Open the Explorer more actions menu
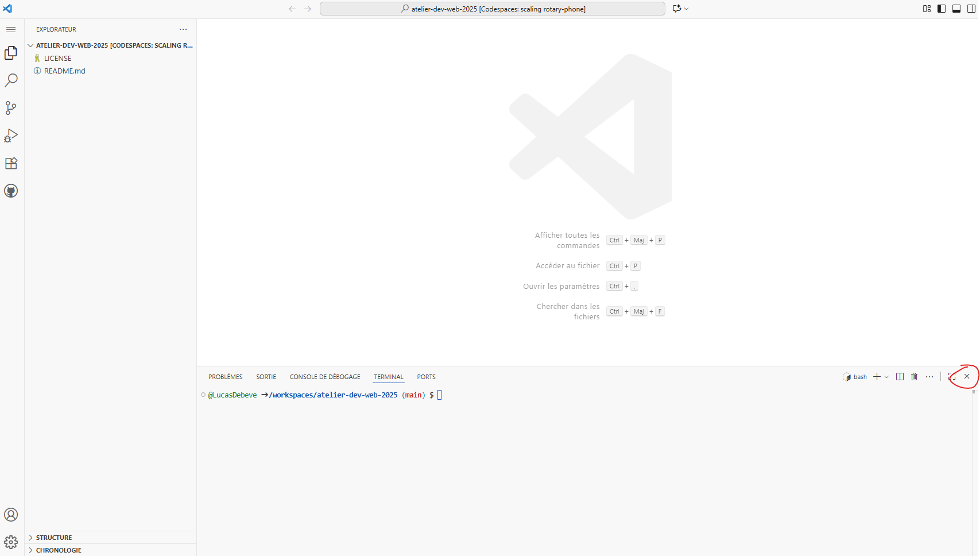Viewport: 980px width, 556px height. coord(183,29)
